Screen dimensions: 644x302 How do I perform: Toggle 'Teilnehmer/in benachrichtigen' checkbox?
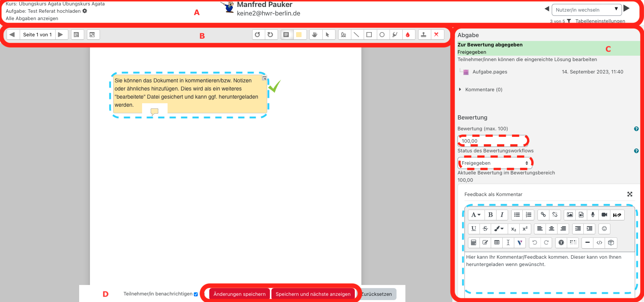point(196,294)
